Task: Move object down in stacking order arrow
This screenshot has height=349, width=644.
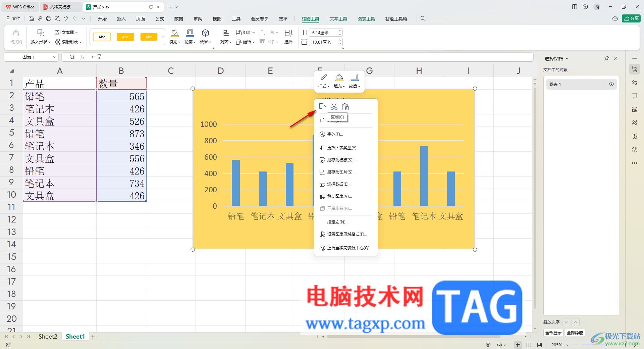Action: click(x=566, y=322)
